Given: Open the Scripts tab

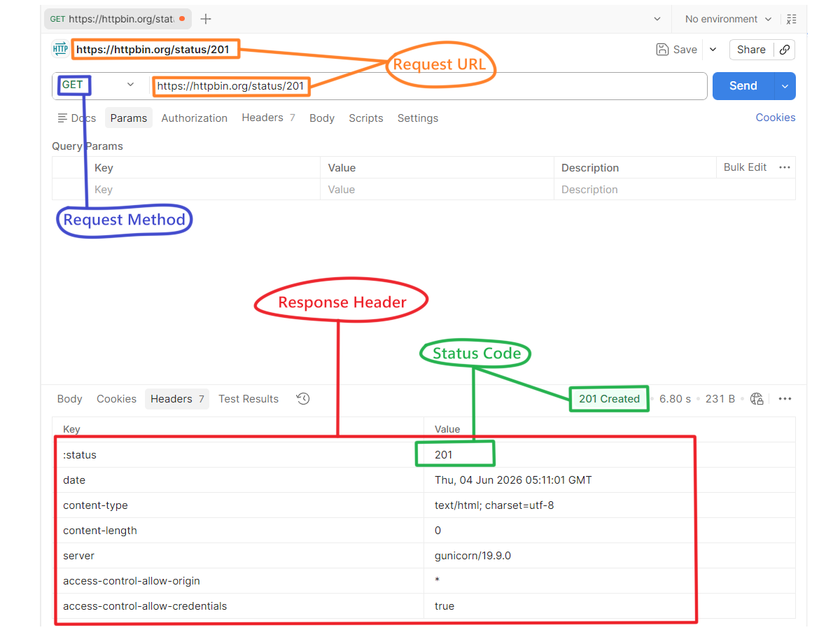Looking at the screenshot, I should [x=366, y=118].
